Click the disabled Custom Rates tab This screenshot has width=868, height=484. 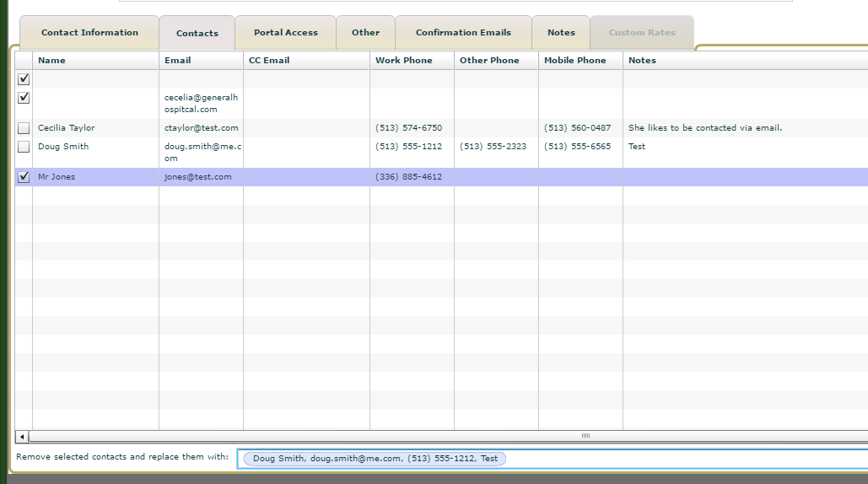click(642, 33)
